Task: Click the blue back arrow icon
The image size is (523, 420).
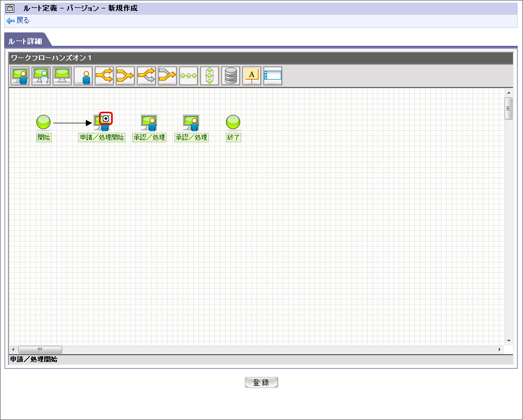Action: coord(11,21)
